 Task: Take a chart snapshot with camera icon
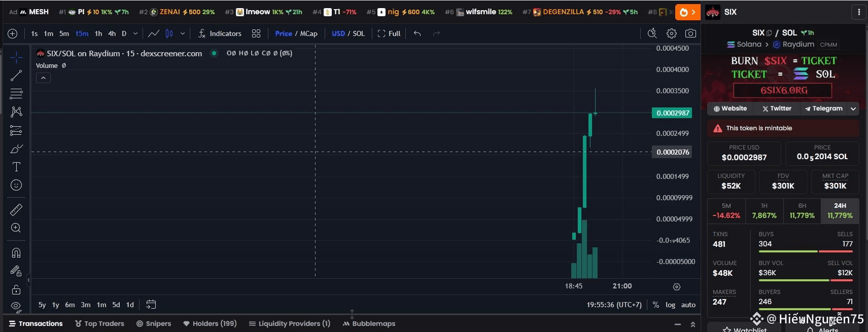[x=690, y=33]
